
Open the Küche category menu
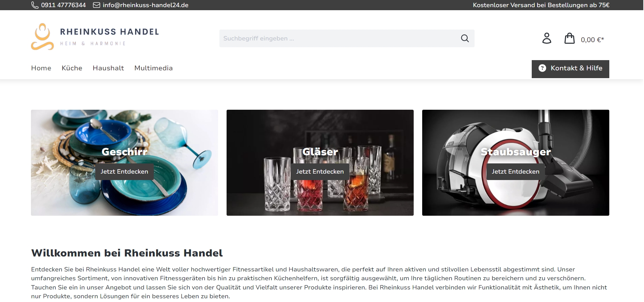click(72, 68)
